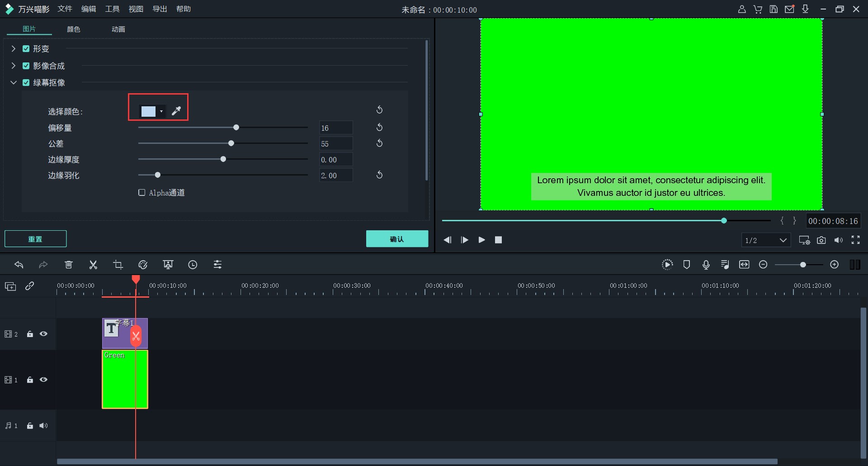Reset the 偏移量 value
Image resolution: width=868 pixels, height=466 pixels.
click(379, 128)
